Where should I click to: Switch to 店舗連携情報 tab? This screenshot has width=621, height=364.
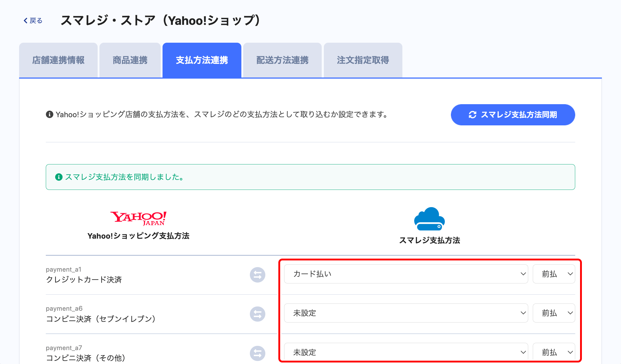click(58, 60)
